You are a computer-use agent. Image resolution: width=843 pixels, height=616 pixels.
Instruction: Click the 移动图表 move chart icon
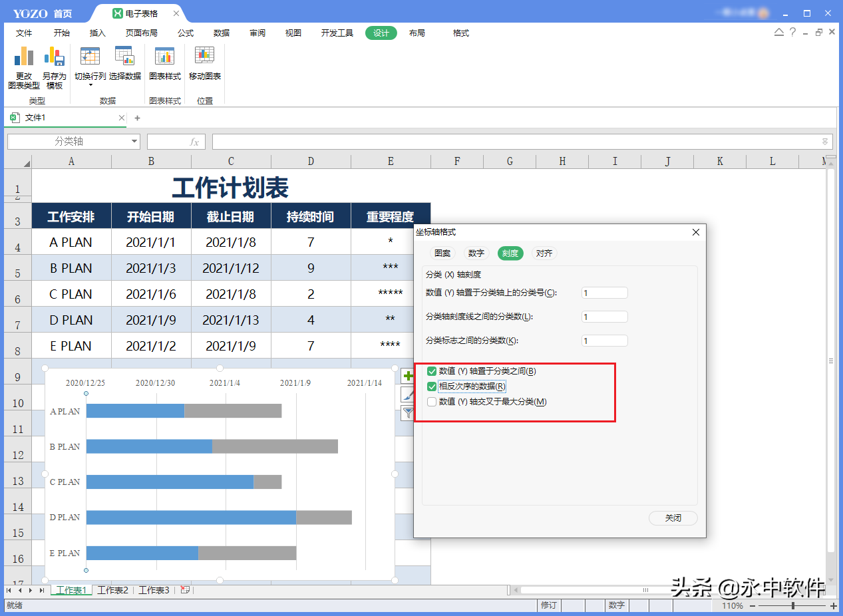pyautogui.click(x=205, y=57)
